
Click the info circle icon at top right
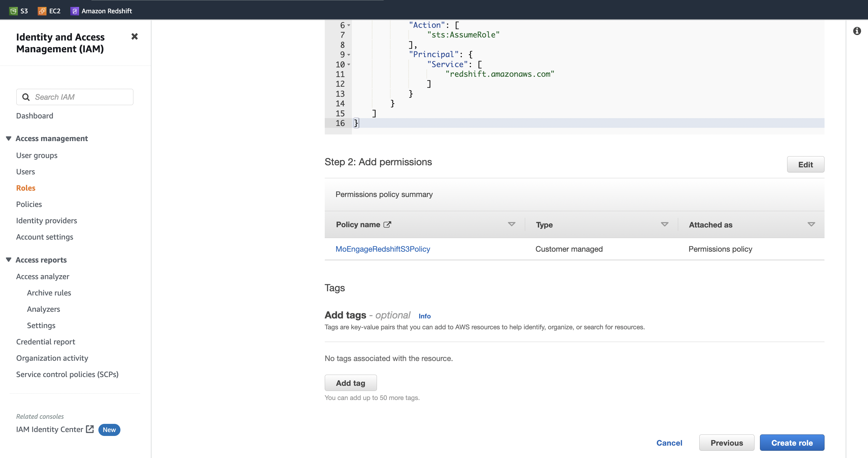click(x=857, y=31)
